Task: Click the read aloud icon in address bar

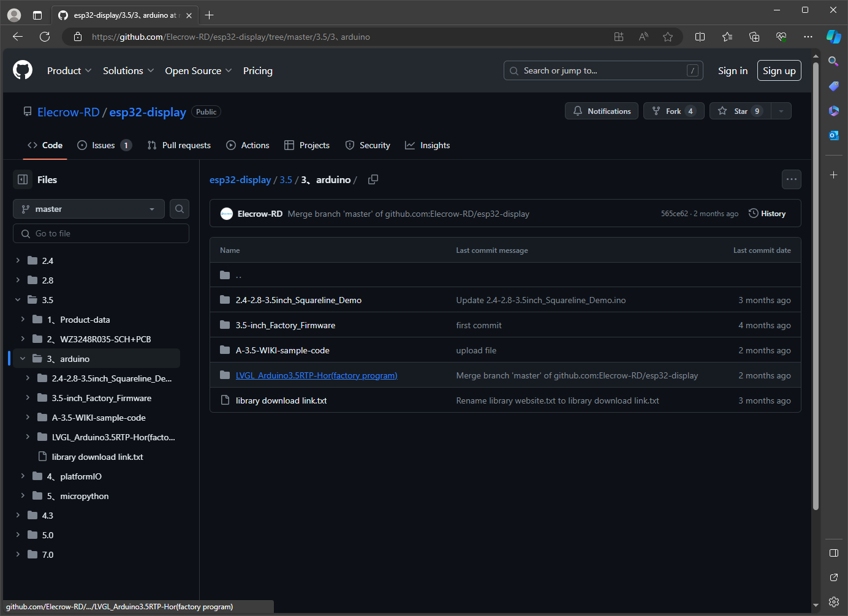Action: tap(643, 37)
